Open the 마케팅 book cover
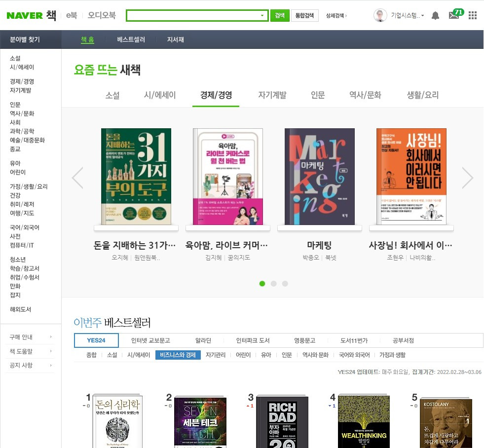The height and width of the screenshot is (448, 484). (x=320, y=177)
